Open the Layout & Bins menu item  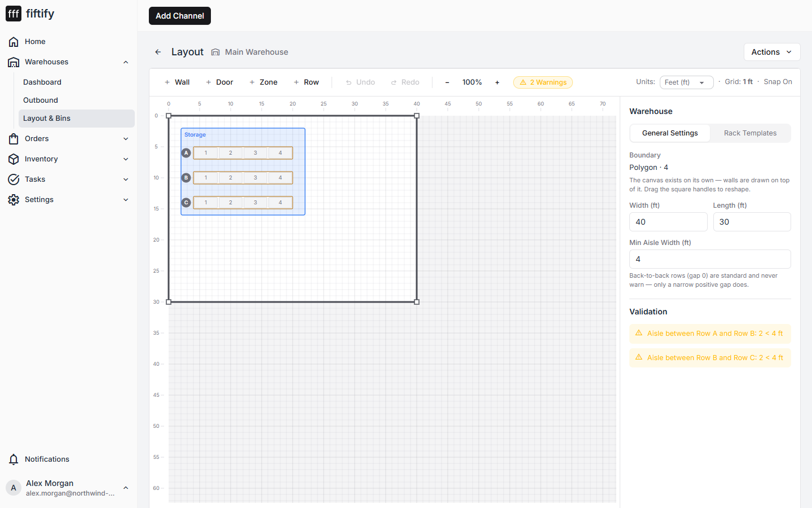pyautogui.click(x=77, y=119)
